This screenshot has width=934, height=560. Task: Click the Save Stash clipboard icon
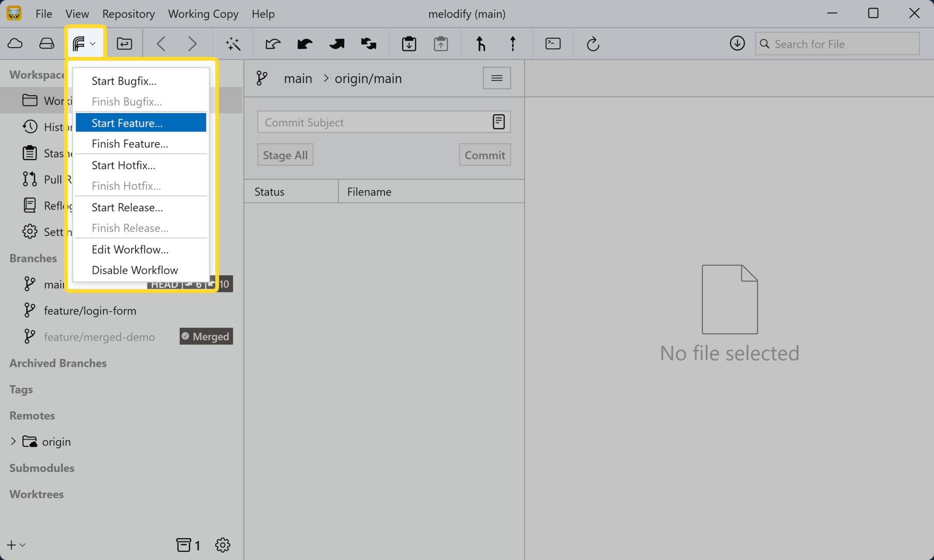[409, 44]
